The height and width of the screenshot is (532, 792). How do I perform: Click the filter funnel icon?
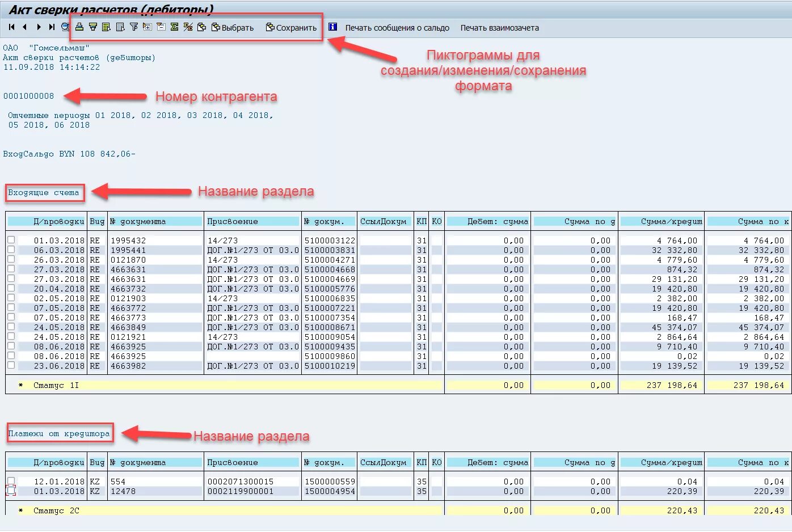coord(134,27)
